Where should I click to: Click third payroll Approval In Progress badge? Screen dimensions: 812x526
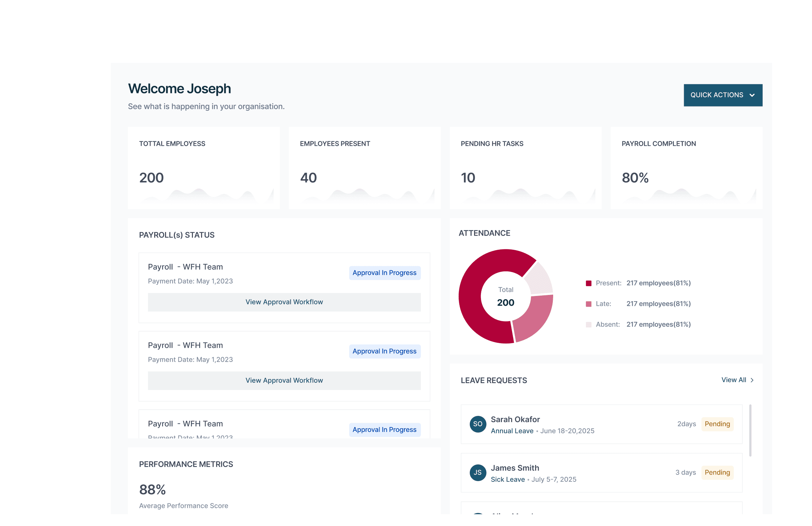[x=385, y=430]
